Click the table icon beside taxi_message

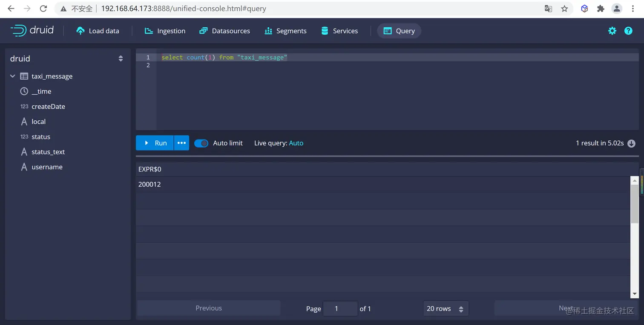point(24,76)
